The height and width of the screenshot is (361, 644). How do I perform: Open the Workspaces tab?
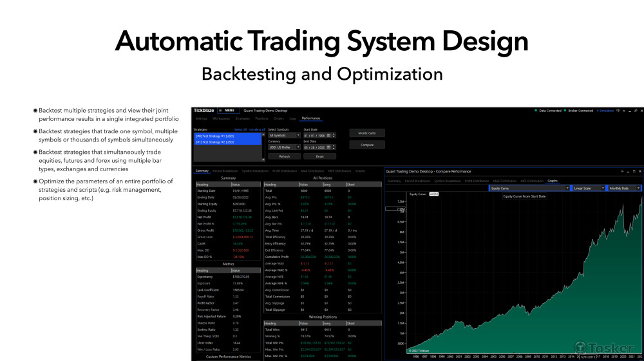222,118
